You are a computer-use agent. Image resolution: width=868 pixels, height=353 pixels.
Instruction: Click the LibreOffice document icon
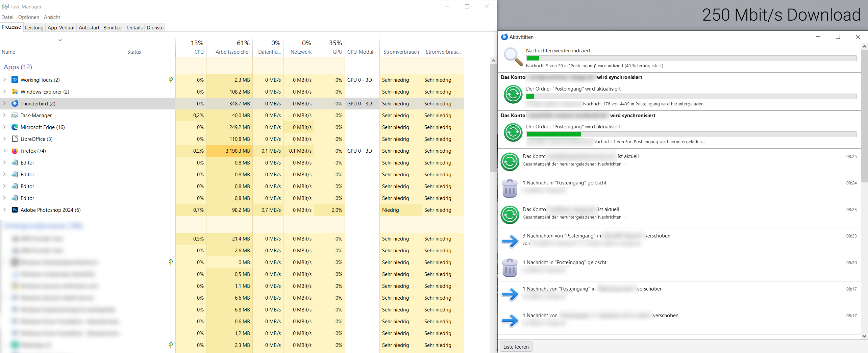coord(15,139)
